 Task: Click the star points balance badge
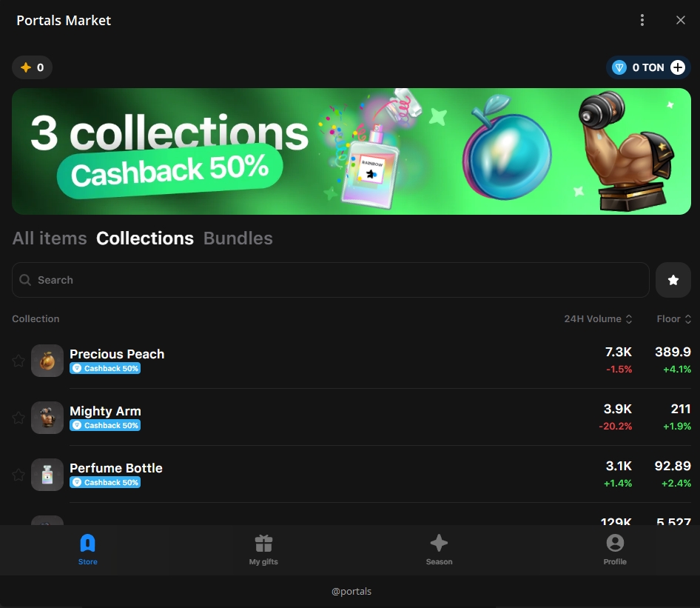click(32, 67)
